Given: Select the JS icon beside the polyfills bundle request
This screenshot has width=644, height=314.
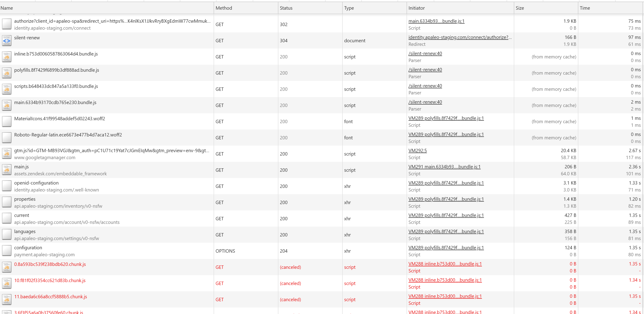Looking at the screenshot, I should [7, 73].
